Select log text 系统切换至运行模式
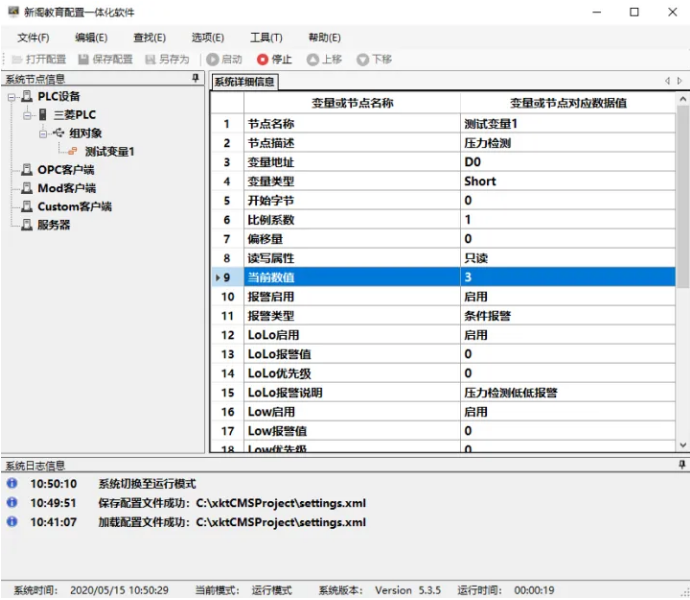690x600 pixels. pyautogui.click(x=147, y=484)
